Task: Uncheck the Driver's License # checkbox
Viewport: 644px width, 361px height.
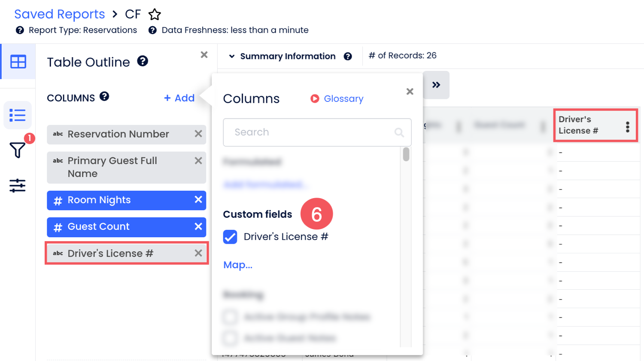Action: 230,237
